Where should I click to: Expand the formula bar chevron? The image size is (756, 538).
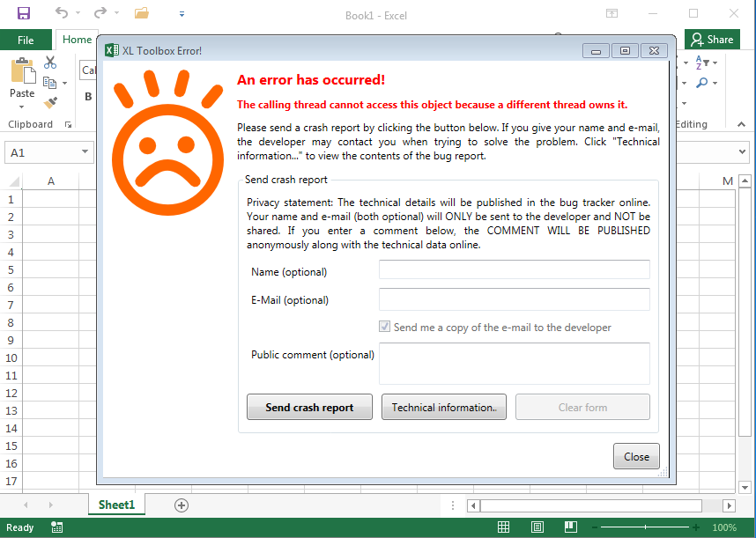tap(743, 152)
